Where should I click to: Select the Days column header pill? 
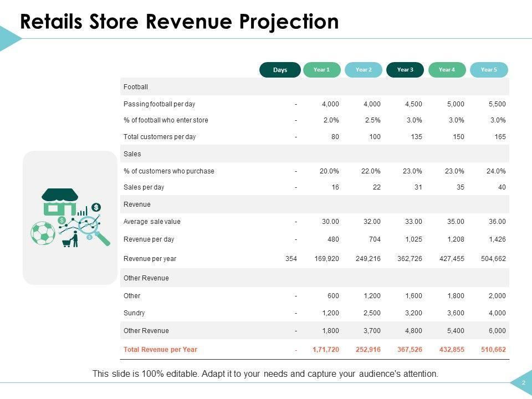[x=280, y=70]
